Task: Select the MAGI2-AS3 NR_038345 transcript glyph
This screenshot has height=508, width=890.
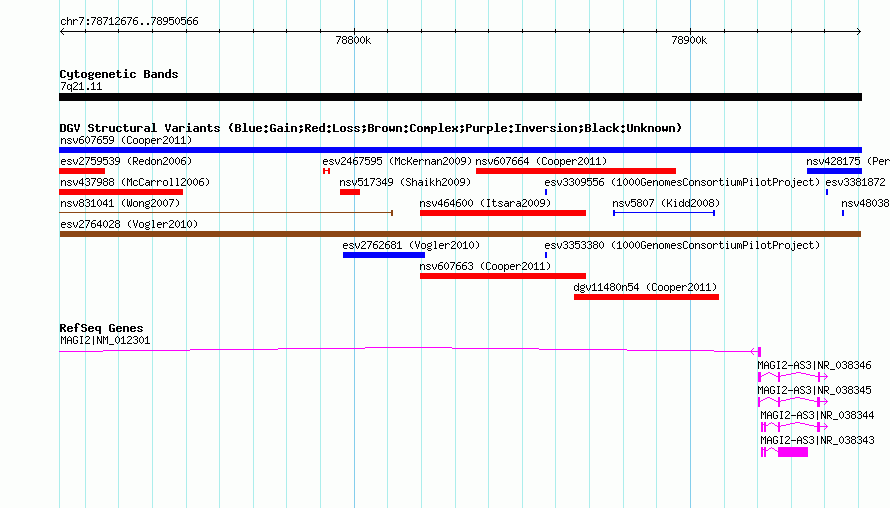Action: pyautogui.click(x=792, y=401)
